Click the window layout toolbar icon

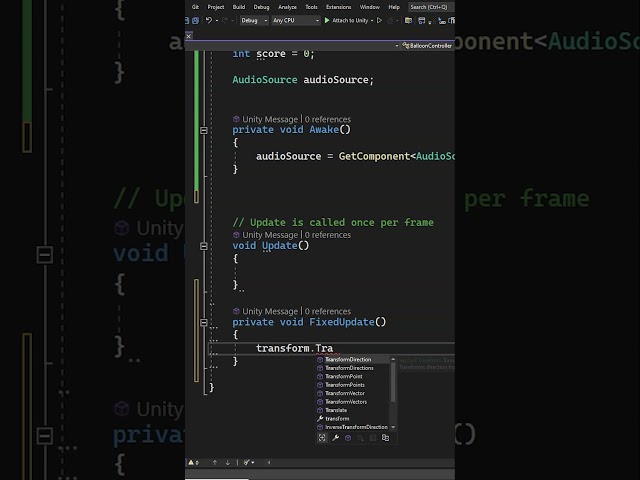tap(422, 20)
